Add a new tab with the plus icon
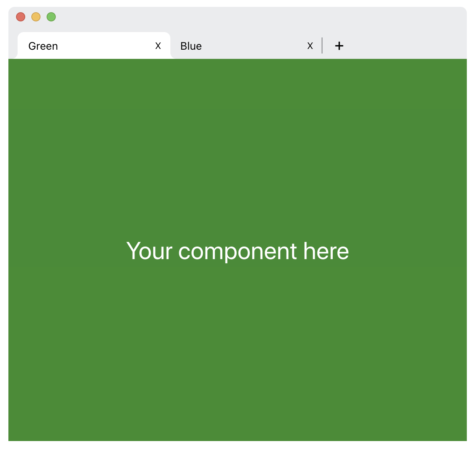 click(339, 46)
